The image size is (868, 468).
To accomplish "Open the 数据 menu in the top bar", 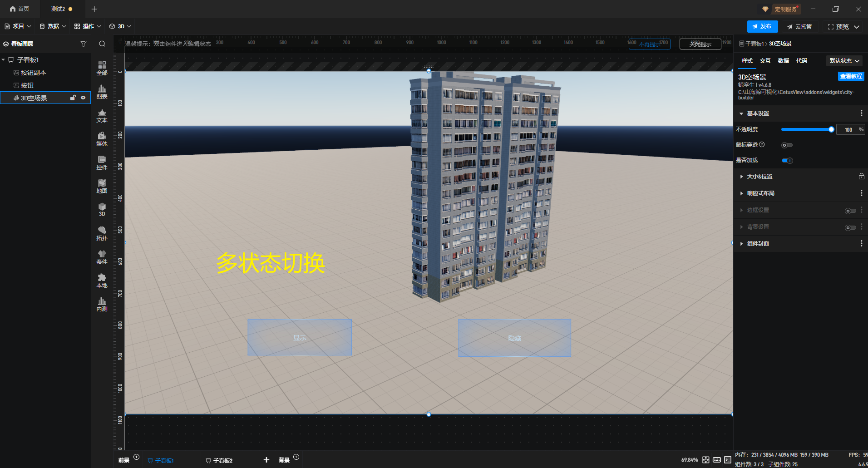I will click(x=53, y=26).
